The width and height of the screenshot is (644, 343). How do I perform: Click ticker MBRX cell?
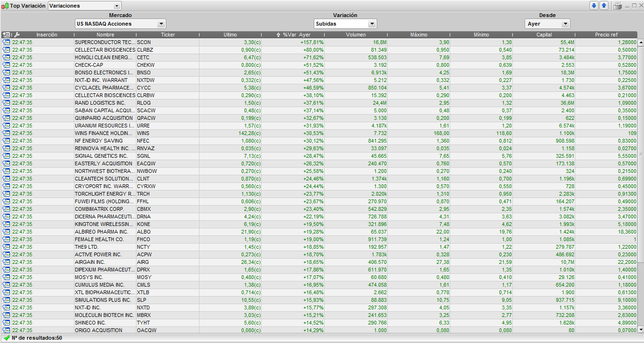[x=168, y=315]
